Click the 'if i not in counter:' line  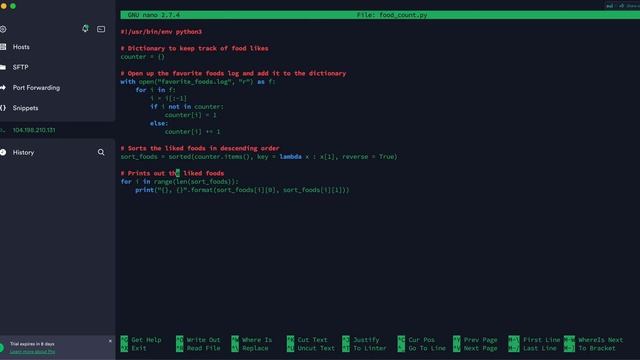pos(187,107)
